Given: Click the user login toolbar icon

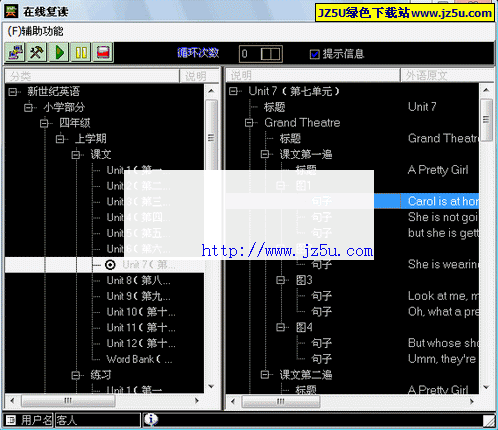Looking at the screenshot, I should [x=15, y=53].
